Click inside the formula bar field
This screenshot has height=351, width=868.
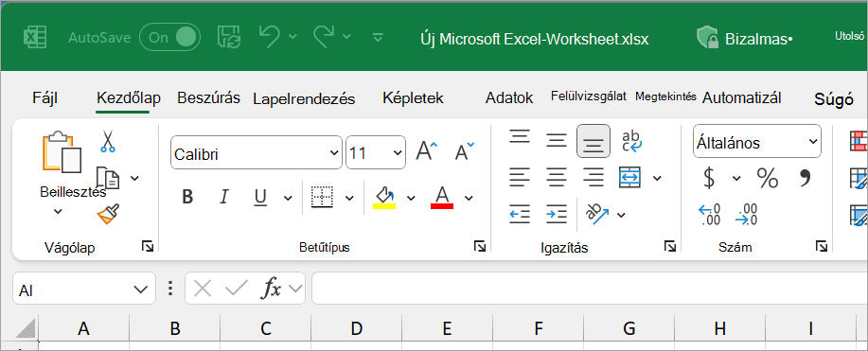[x=590, y=288]
